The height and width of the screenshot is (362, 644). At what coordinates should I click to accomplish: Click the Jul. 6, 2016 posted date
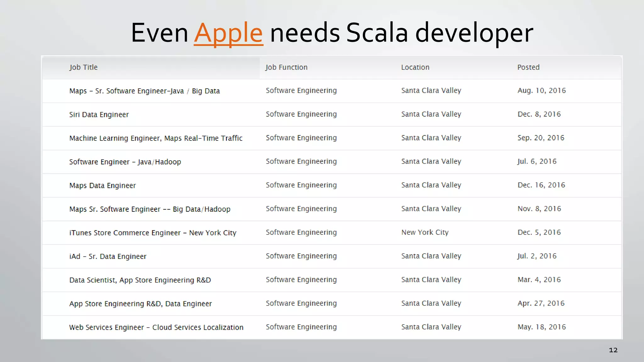click(537, 161)
